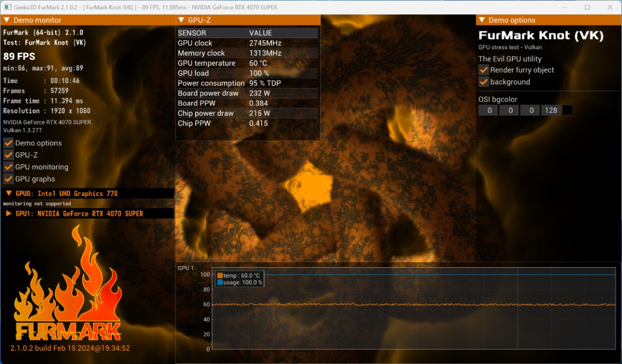Screen dimensions: 622x364
Task: Toggle the GPU monitoring checkbox
Action: (8, 167)
